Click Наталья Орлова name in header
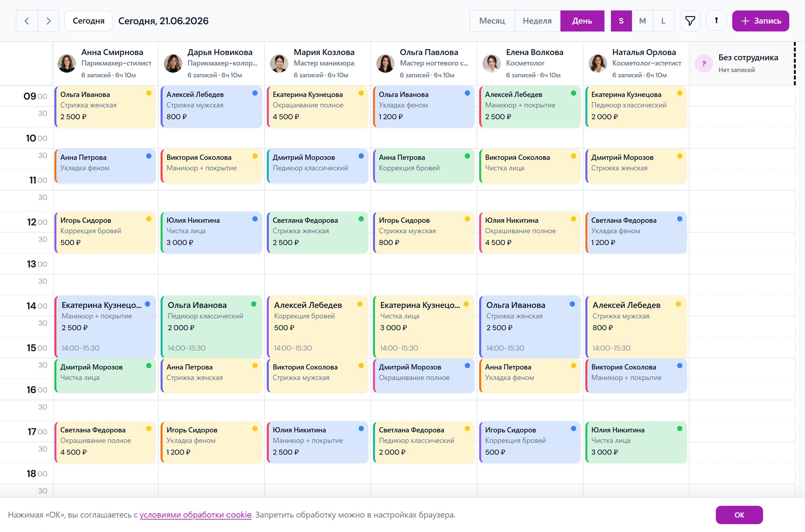Screen dimensions: 805x532 coord(644,52)
